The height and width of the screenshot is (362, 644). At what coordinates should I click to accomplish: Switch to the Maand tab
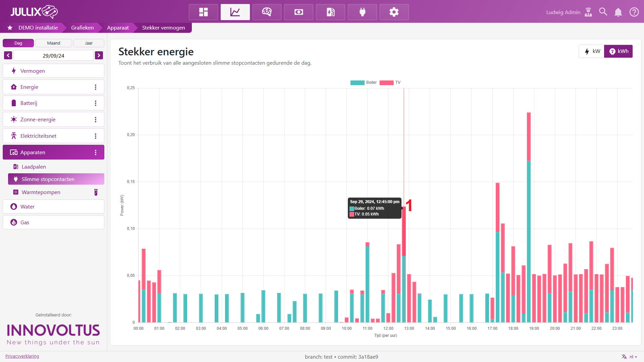(54, 43)
